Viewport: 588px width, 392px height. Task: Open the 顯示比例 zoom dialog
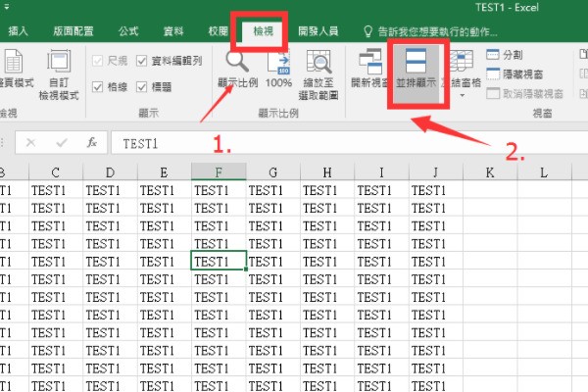238,70
